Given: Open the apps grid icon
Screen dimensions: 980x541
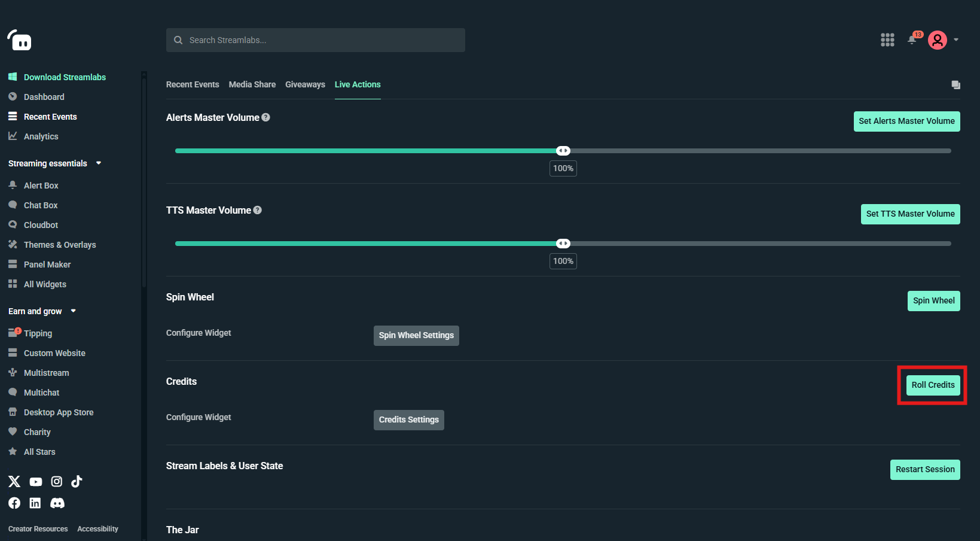Looking at the screenshot, I should point(887,40).
